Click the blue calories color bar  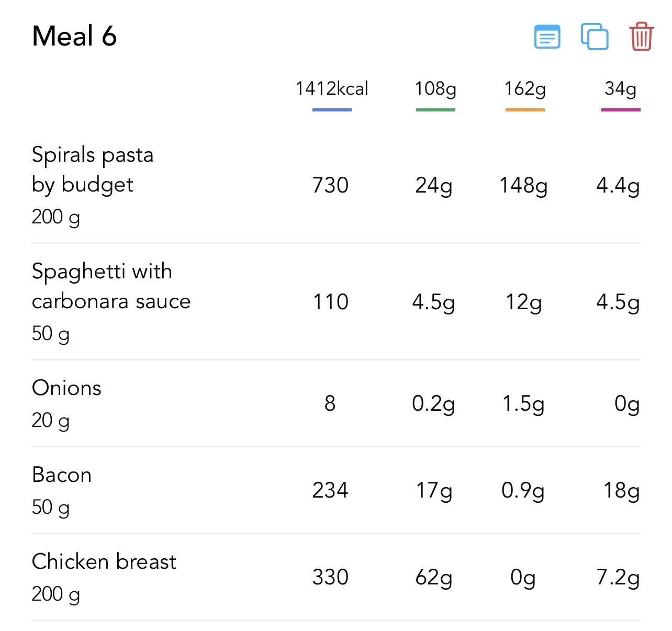[332, 110]
